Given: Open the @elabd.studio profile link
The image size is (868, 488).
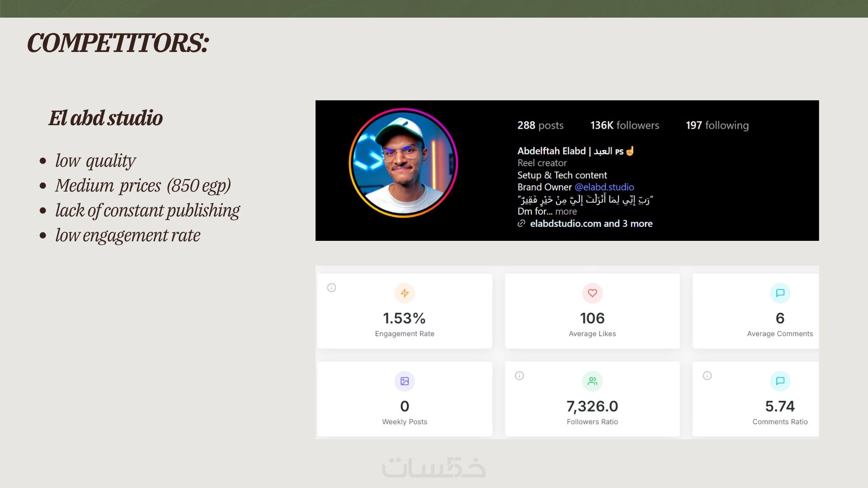Looking at the screenshot, I should click(x=604, y=187).
